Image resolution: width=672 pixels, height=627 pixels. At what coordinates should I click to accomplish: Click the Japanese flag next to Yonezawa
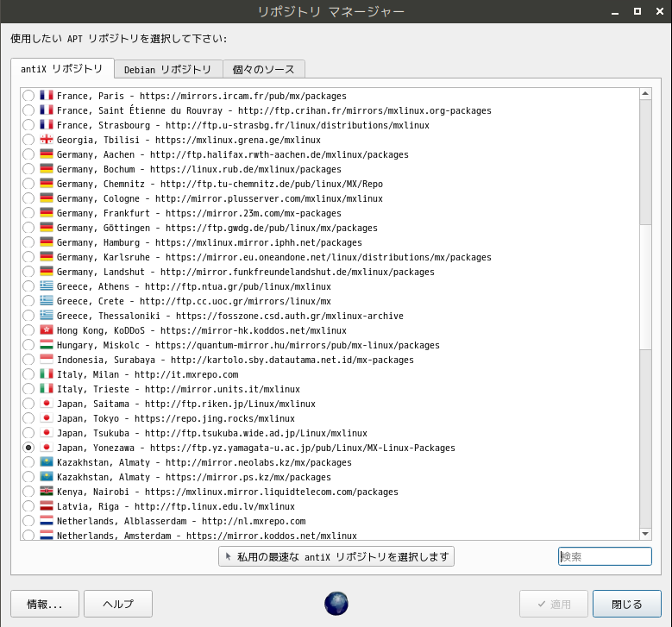[x=47, y=447]
